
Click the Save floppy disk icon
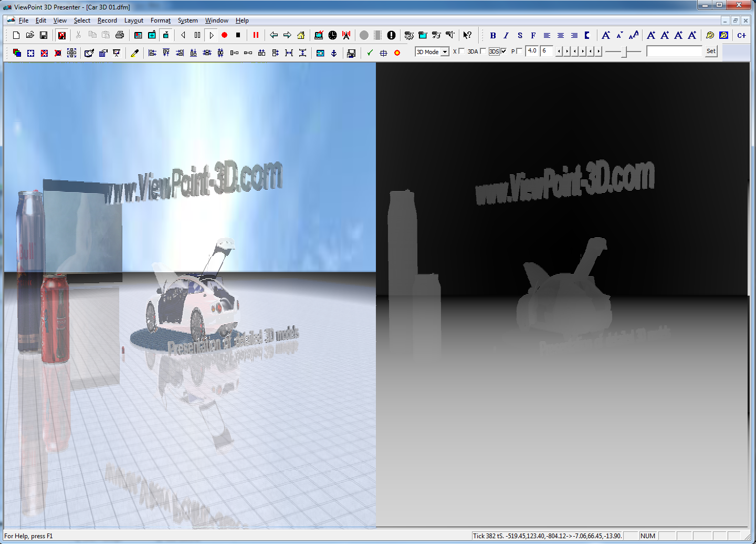[x=44, y=35]
